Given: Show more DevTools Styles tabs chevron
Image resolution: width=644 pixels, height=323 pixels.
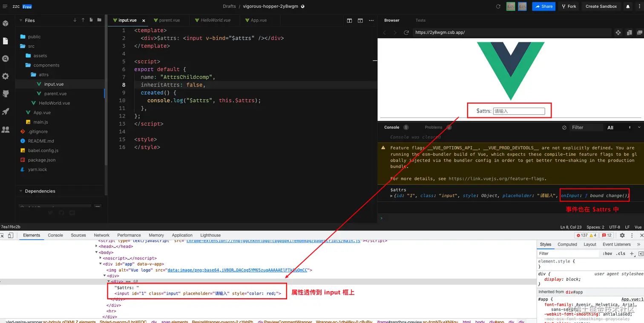Looking at the screenshot, I should click(638, 244).
